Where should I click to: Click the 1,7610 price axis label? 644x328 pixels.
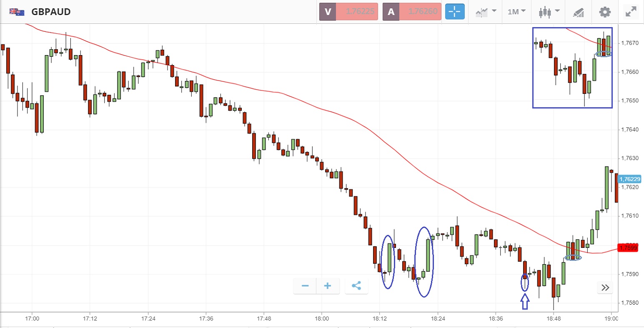point(629,216)
